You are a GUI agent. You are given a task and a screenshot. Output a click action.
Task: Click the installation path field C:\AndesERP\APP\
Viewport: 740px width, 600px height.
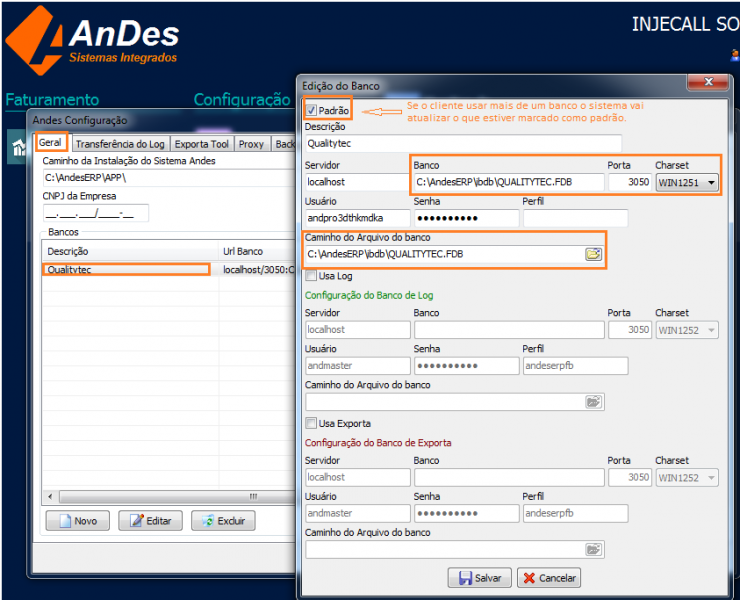coord(169,178)
